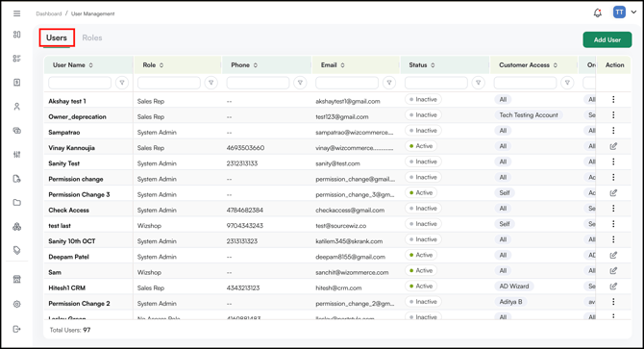Click Aditya B customer access tag
This screenshot has width=644, height=349.
(510, 302)
